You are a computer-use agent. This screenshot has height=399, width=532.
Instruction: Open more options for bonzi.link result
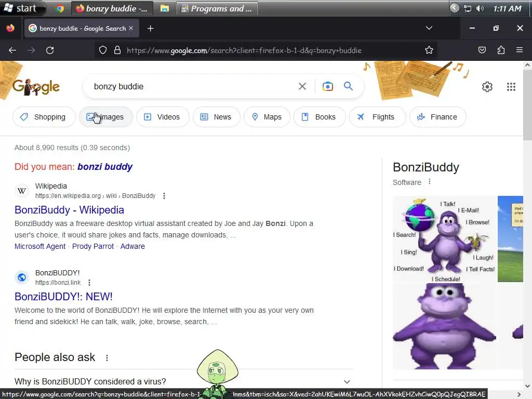pyautogui.click(x=89, y=282)
